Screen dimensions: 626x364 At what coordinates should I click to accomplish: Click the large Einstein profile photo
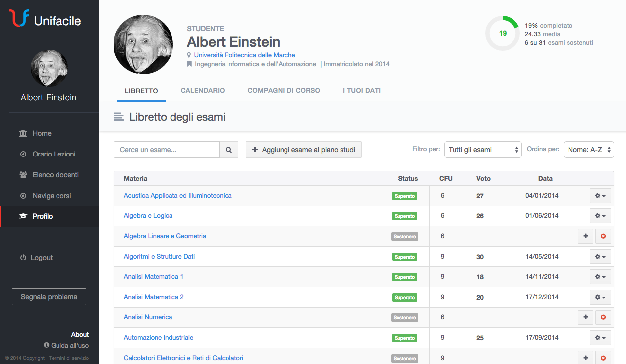pyautogui.click(x=143, y=45)
